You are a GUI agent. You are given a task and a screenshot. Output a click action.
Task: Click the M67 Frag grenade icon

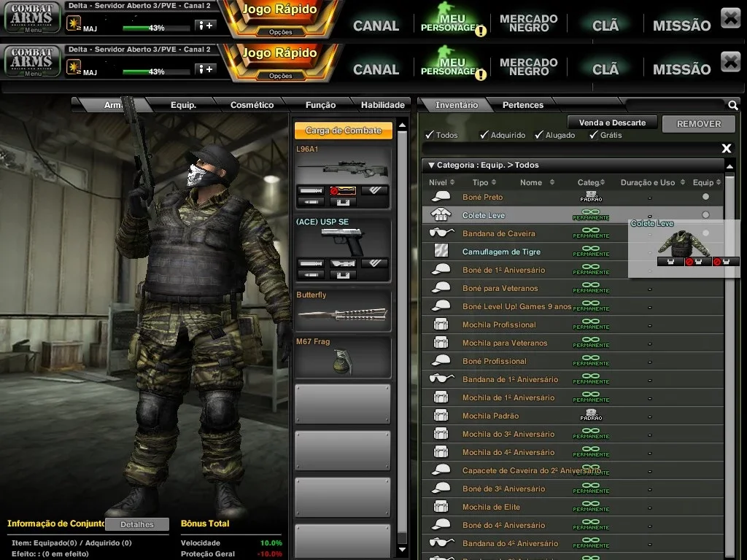[x=342, y=362]
